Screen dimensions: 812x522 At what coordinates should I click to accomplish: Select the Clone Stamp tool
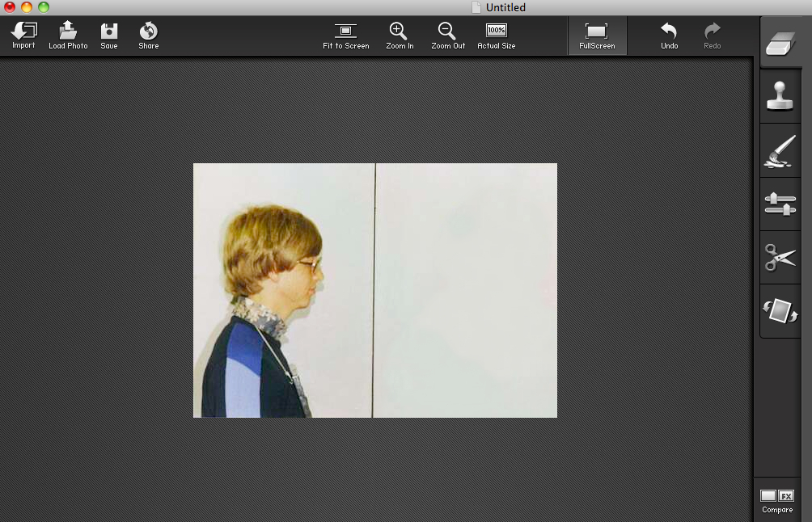(780, 96)
